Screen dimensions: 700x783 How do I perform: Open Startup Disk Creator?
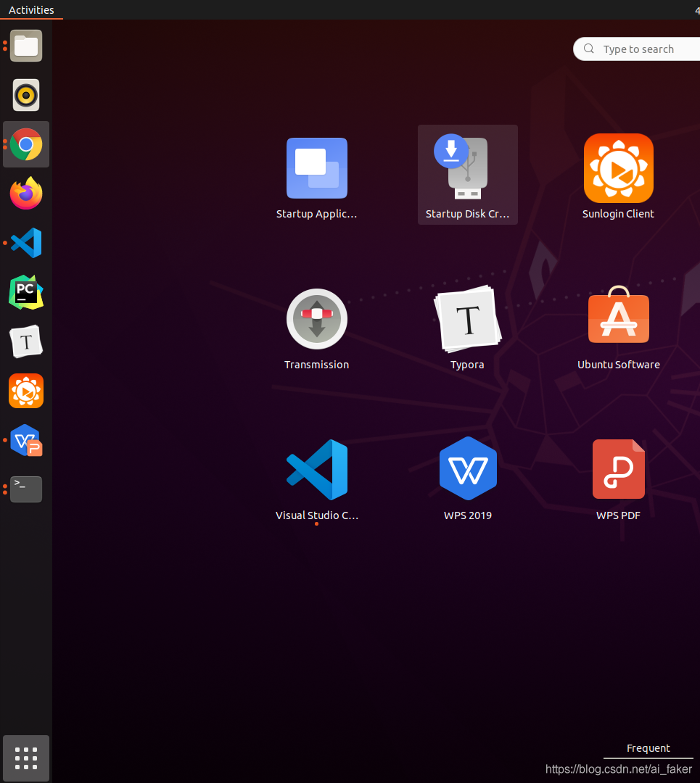(467, 167)
